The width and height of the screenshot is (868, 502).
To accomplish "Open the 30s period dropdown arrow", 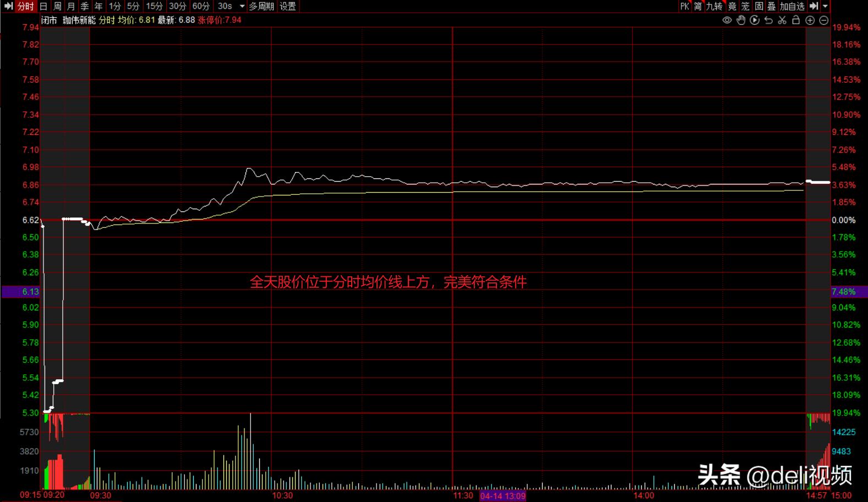I will 242,6.
